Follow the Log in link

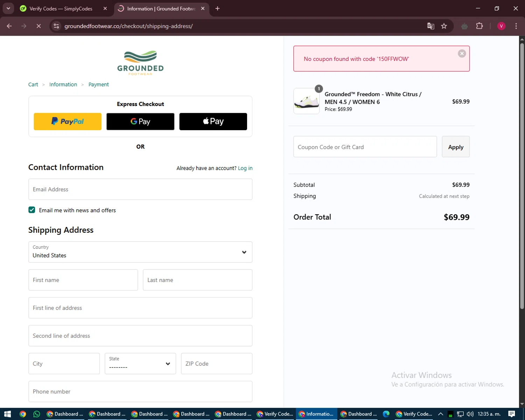point(245,168)
